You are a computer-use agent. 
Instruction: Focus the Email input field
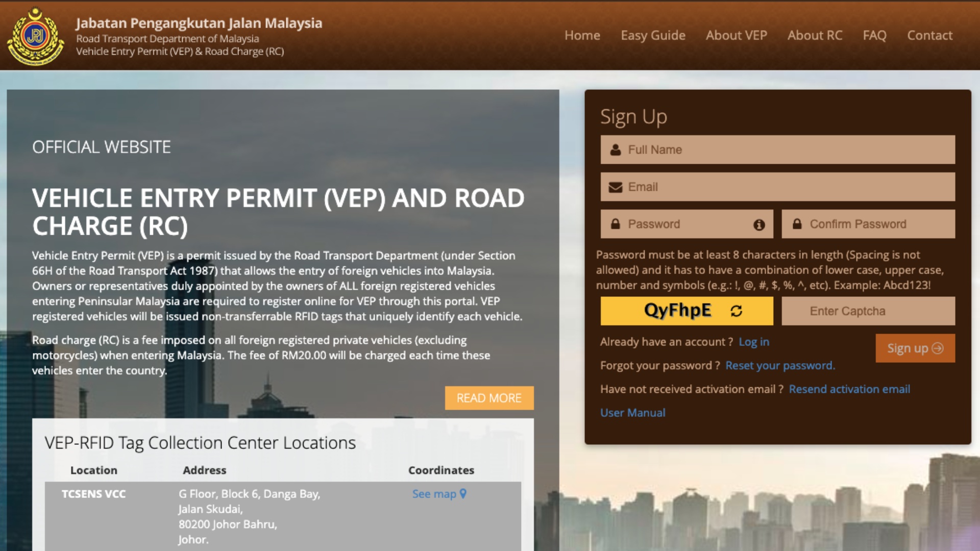click(x=777, y=187)
